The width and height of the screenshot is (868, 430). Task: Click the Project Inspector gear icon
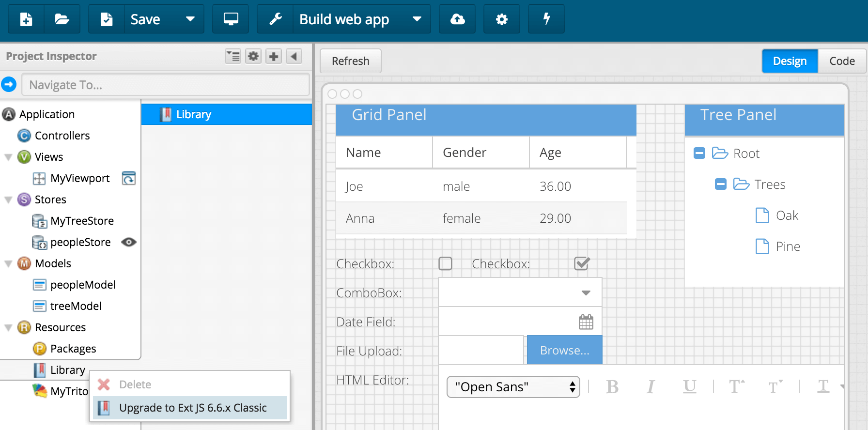253,56
